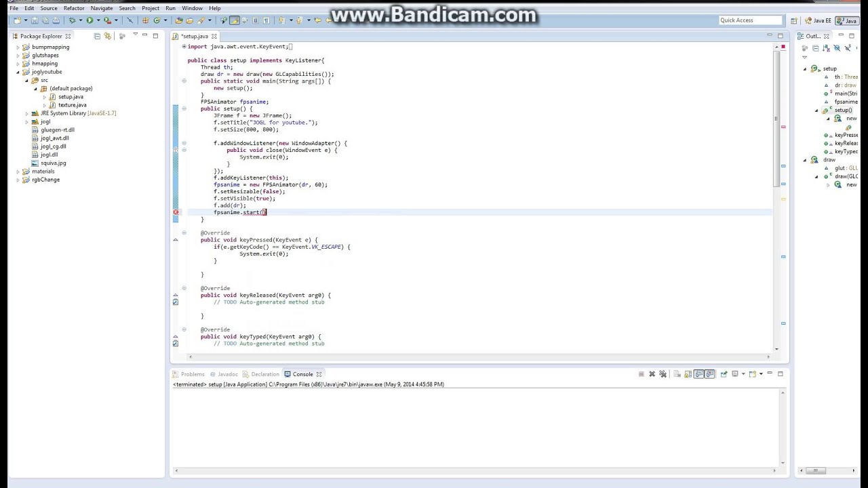Expand the JRE System Library node

click(27, 113)
